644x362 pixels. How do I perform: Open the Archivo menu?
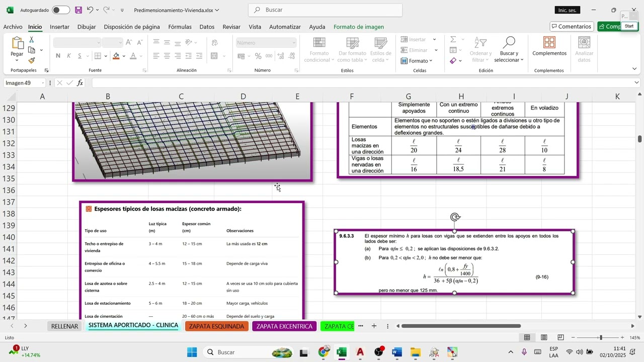point(13,27)
